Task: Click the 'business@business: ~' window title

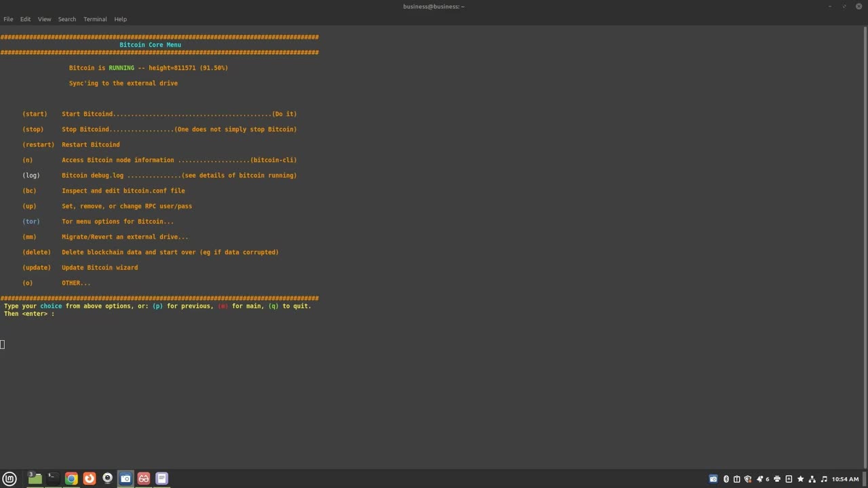Action: pyautogui.click(x=434, y=6)
